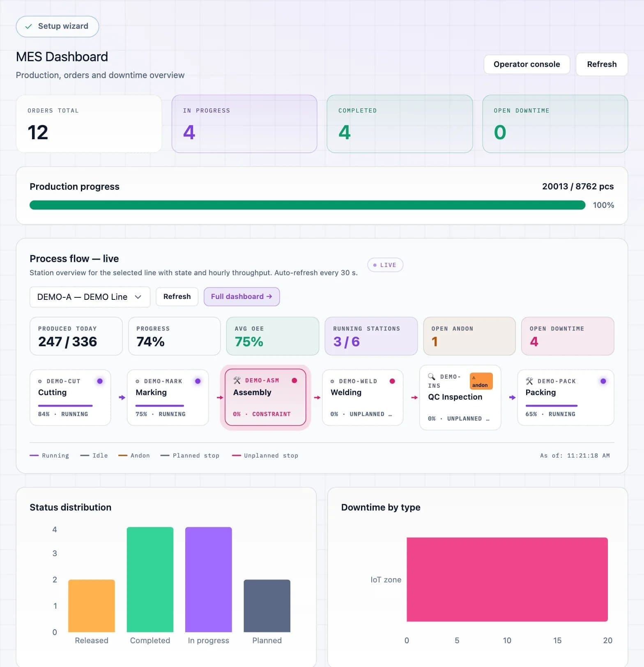
Task: Open the Produced Today 247 / 336 tile
Action: point(76,336)
